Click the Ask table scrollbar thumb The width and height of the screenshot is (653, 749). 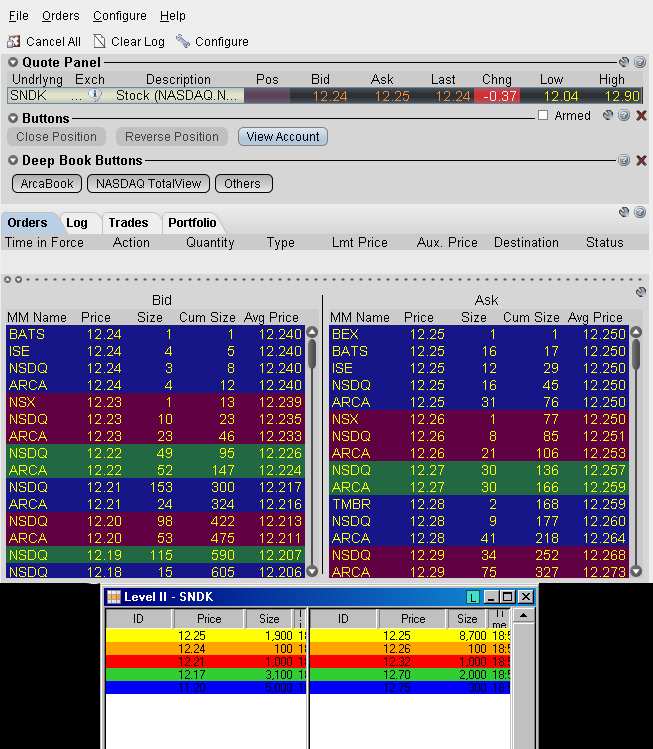click(636, 354)
